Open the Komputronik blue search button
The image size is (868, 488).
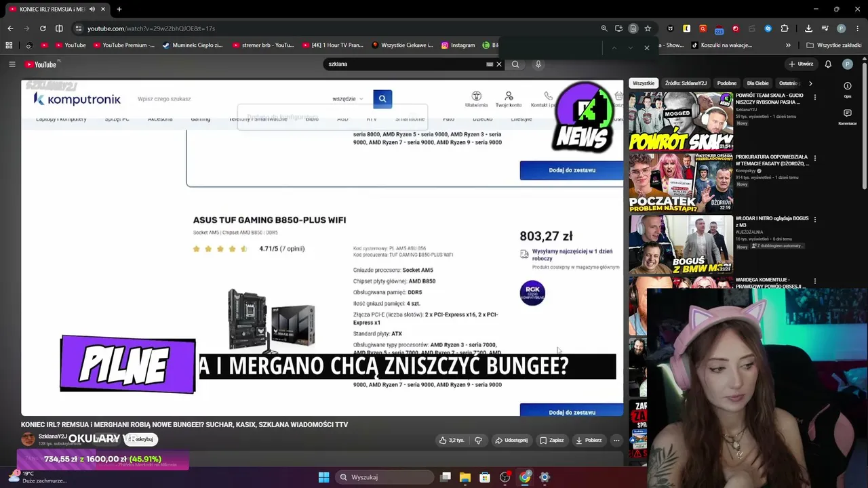[x=382, y=99]
